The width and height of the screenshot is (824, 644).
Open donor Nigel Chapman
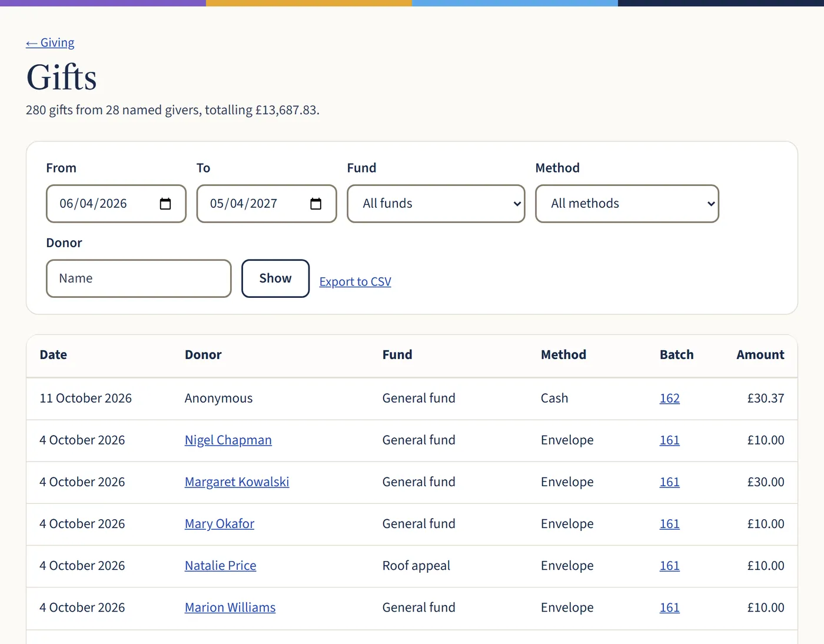pos(228,440)
